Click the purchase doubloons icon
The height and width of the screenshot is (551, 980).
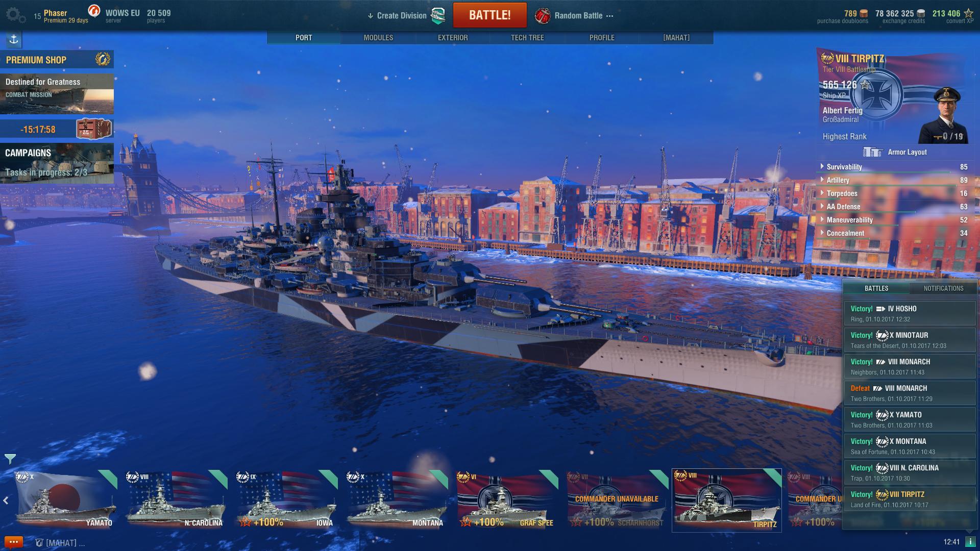click(864, 13)
